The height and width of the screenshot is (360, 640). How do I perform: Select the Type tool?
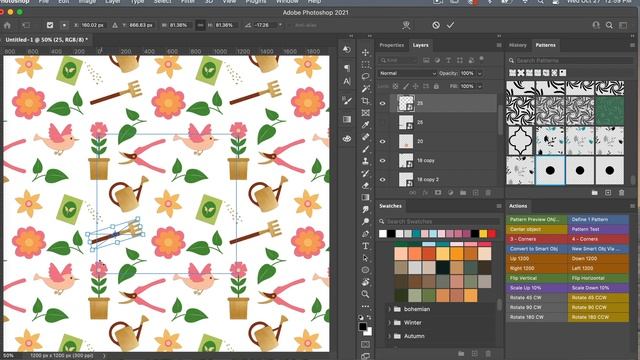(365, 246)
